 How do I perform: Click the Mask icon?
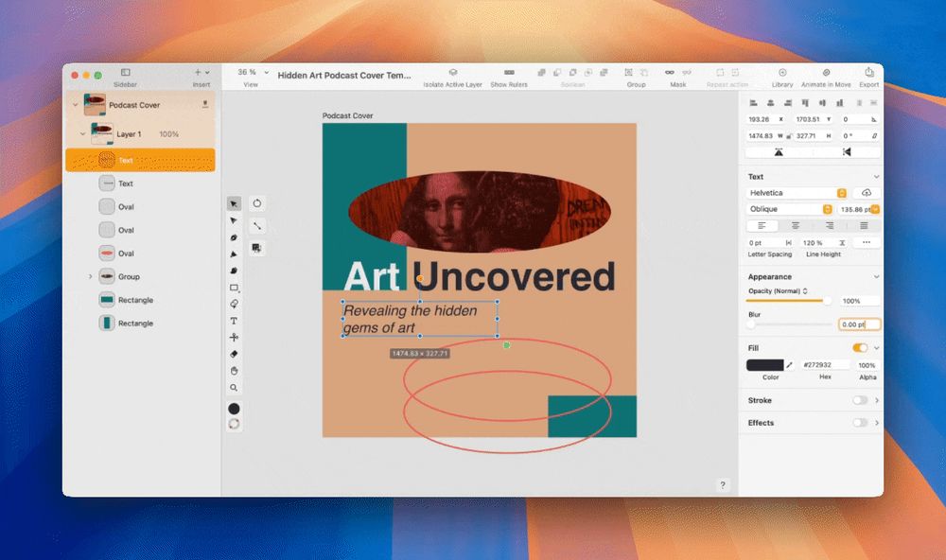670,73
